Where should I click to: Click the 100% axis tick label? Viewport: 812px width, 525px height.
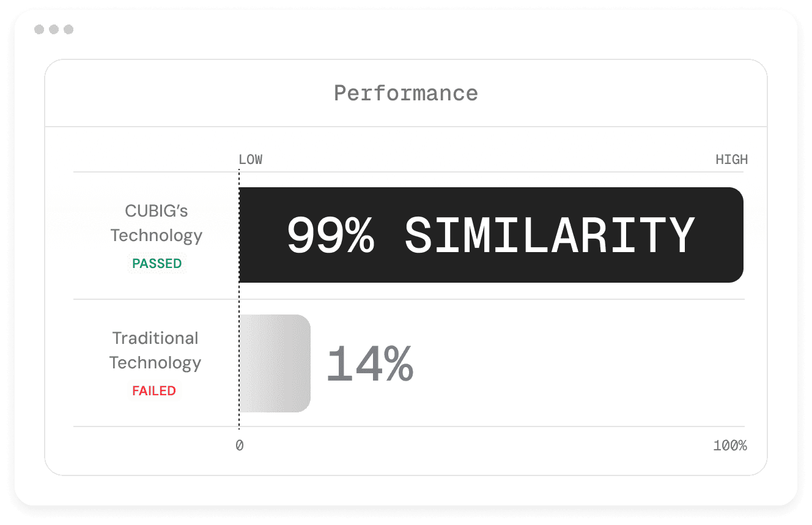(x=730, y=446)
